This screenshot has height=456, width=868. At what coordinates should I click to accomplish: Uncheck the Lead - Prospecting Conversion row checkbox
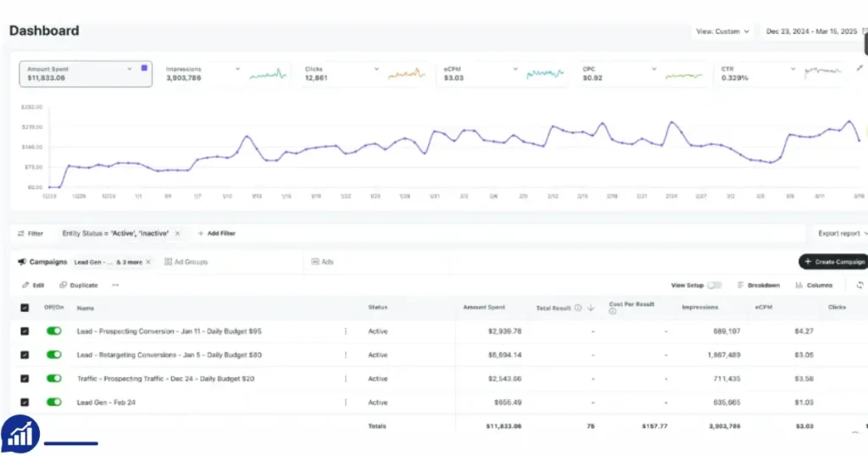coord(25,331)
